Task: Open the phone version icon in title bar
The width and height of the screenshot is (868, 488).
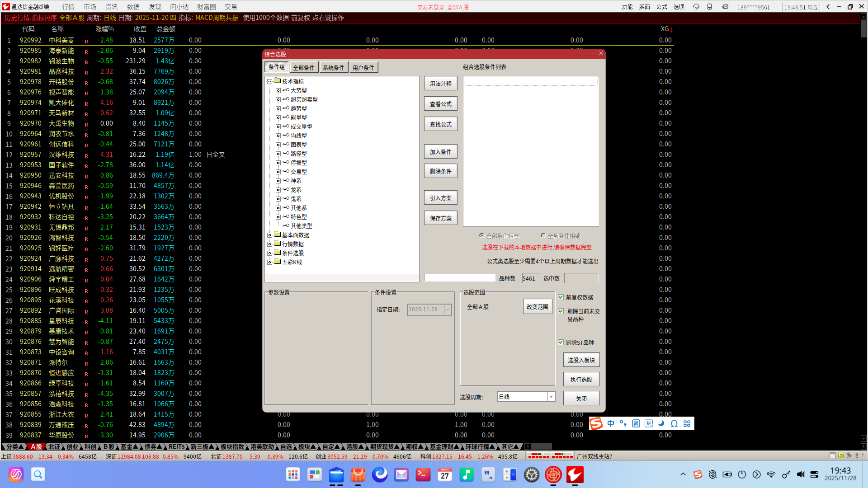Action: click(710, 7)
